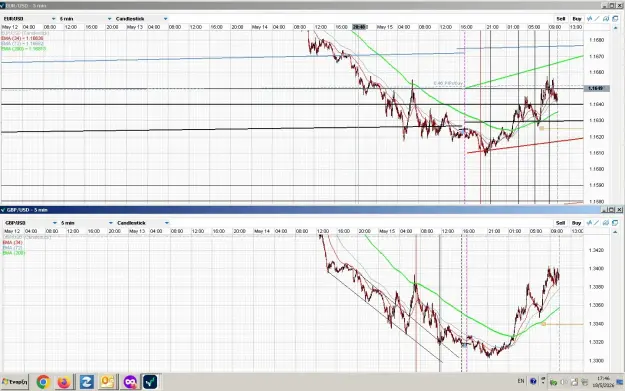Viewport: 625px width, 391px height.
Task: Click the May 15 date label in EUR/USD time axis
Action: pos(385,27)
